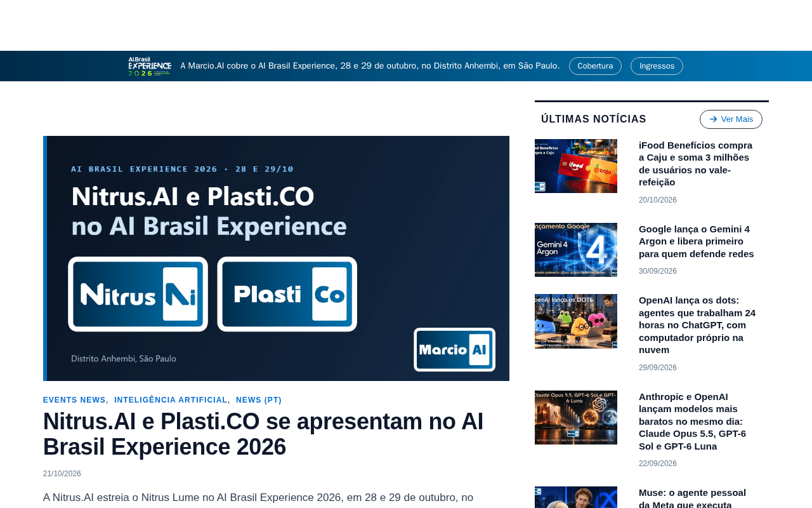Read the OpenAI lança os dots story

tap(697, 325)
